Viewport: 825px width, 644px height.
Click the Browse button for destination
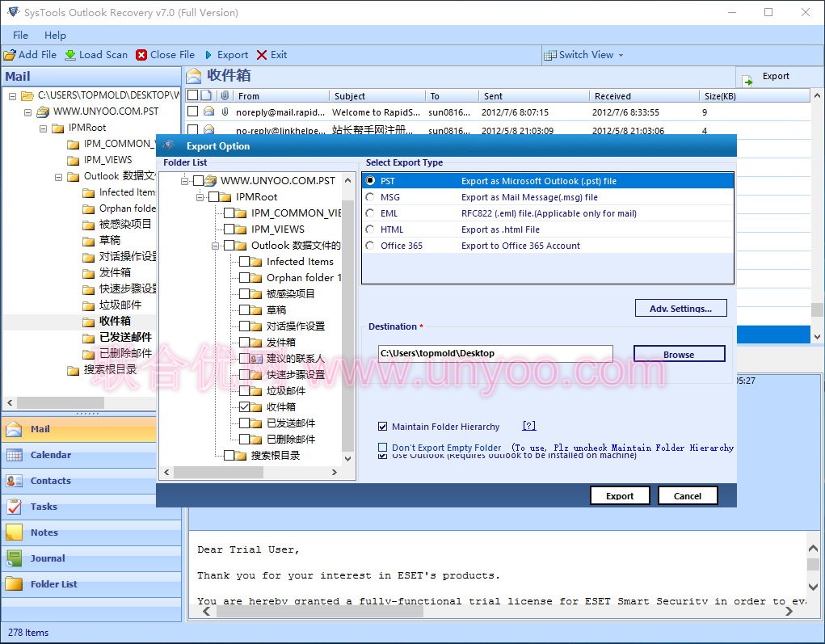click(x=679, y=354)
